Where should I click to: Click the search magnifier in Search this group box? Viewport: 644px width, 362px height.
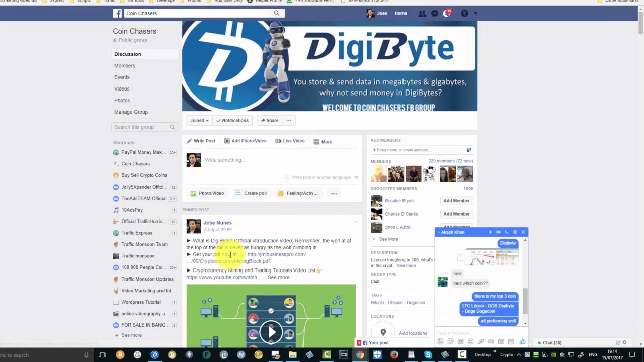point(172,127)
